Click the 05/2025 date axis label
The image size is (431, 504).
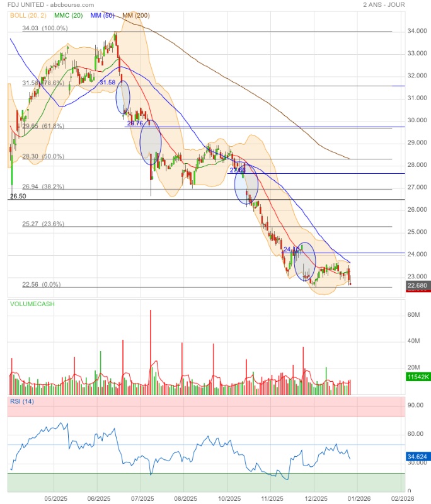click(x=55, y=498)
